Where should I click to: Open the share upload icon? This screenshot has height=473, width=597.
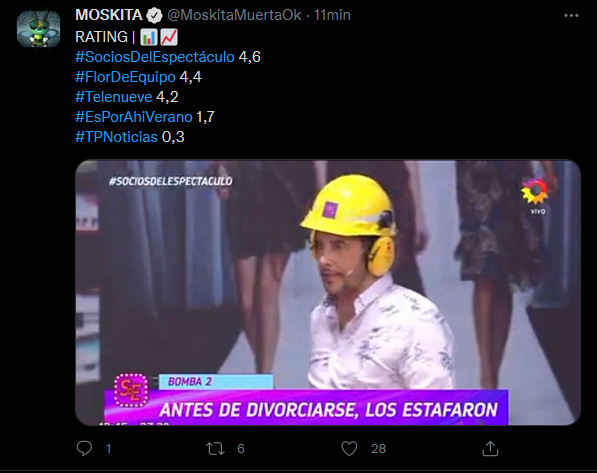point(490,449)
